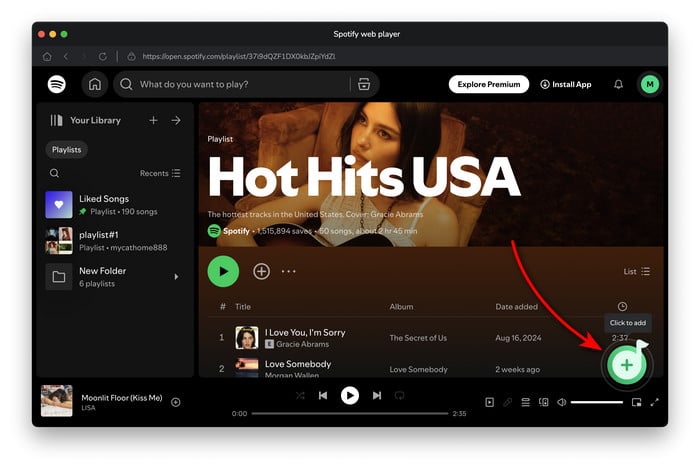Create a playlist with the library plus icon
The height and width of the screenshot is (469, 700).
coord(153,120)
